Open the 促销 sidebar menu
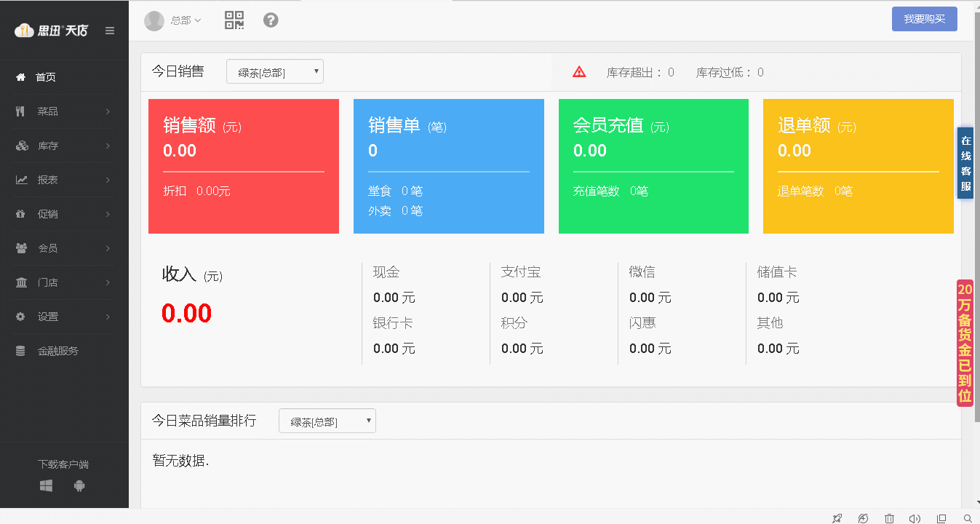Viewport: 980px width, 524px height. click(64, 214)
